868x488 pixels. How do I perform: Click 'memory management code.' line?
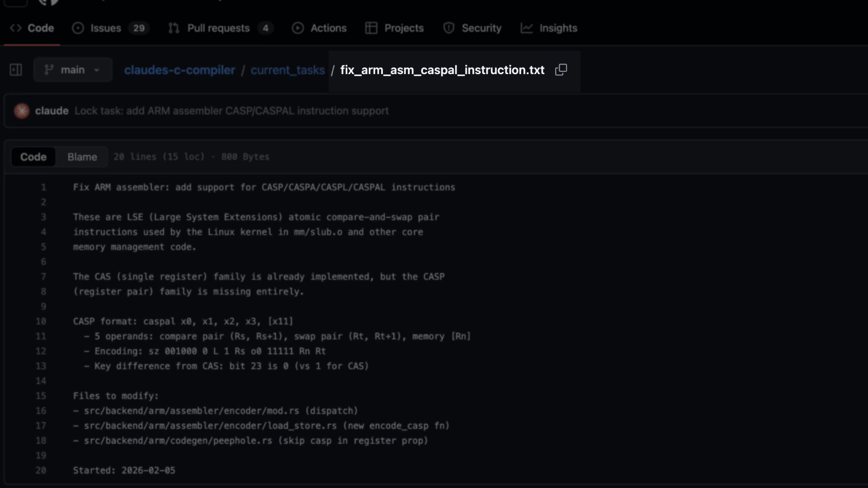135,247
